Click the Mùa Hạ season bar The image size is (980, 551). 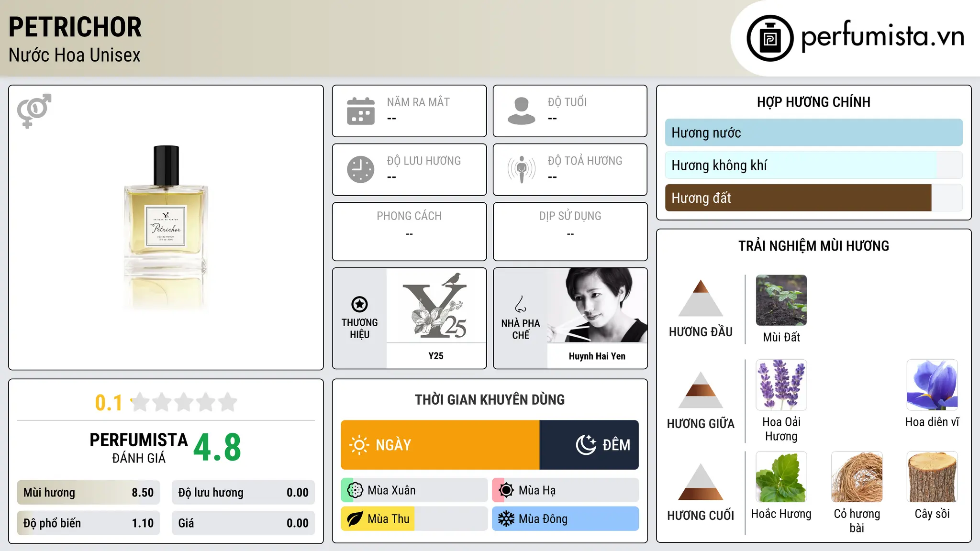click(x=566, y=490)
